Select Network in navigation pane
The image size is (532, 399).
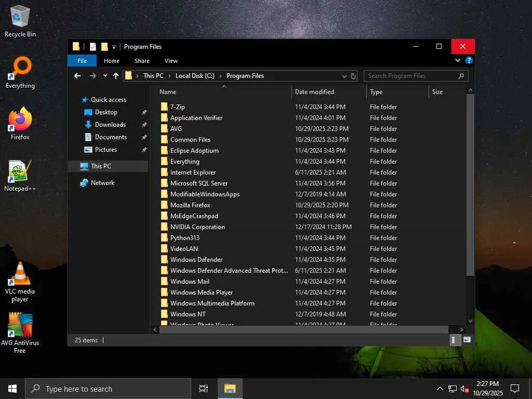(x=102, y=182)
